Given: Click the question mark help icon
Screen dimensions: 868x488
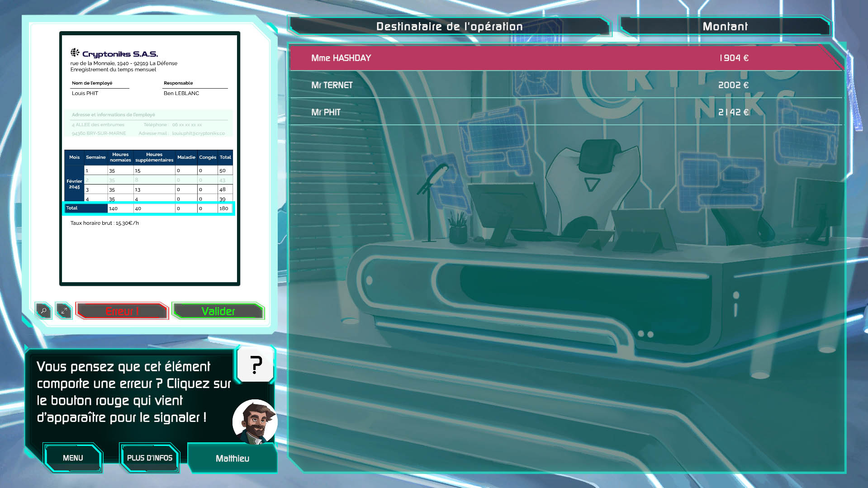Looking at the screenshot, I should click(x=256, y=365).
